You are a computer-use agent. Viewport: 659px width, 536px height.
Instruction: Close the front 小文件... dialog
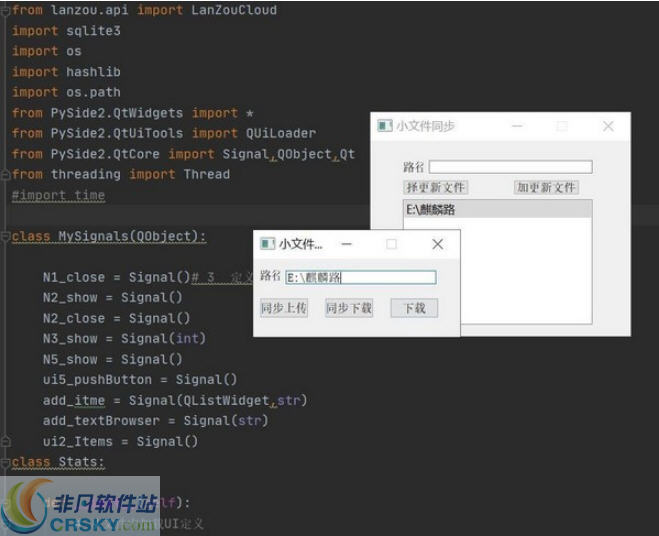438,244
